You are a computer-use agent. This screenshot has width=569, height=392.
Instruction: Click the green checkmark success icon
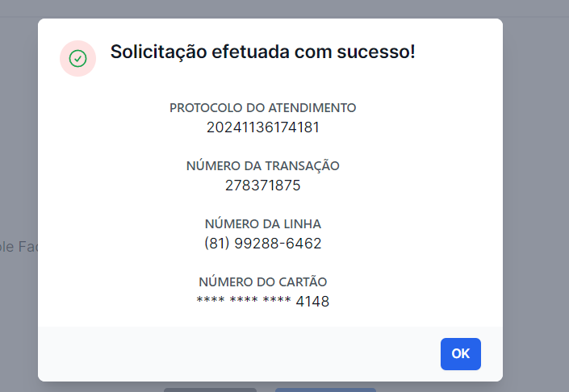77,58
